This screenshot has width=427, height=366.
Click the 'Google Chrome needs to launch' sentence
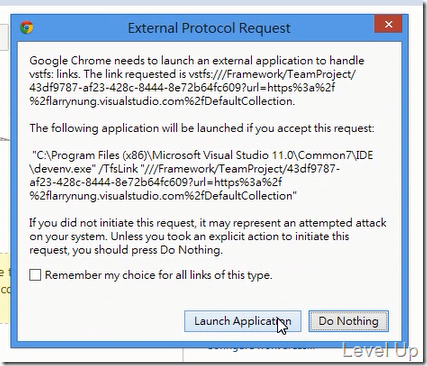point(197,61)
